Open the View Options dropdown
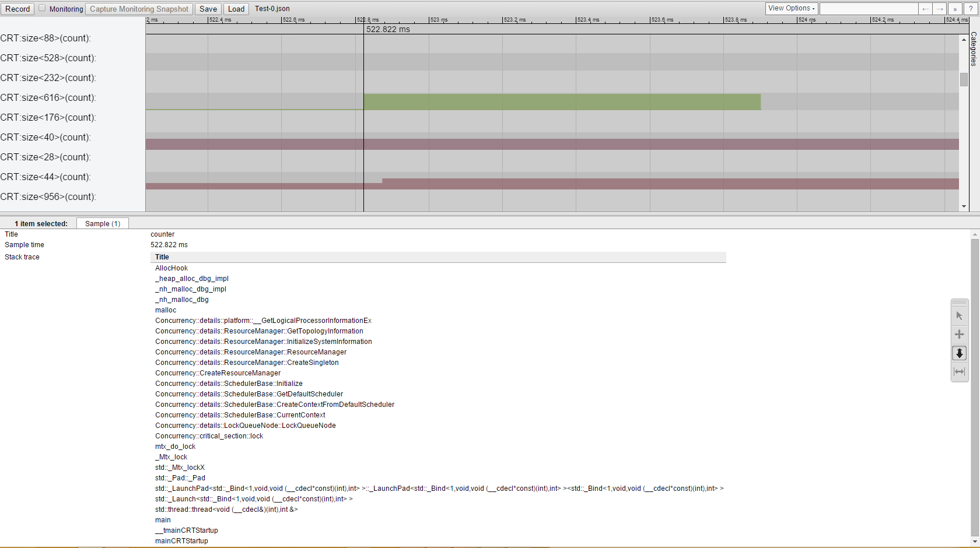The height and width of the screenshot is (548, 980). [x=792, y=9]
